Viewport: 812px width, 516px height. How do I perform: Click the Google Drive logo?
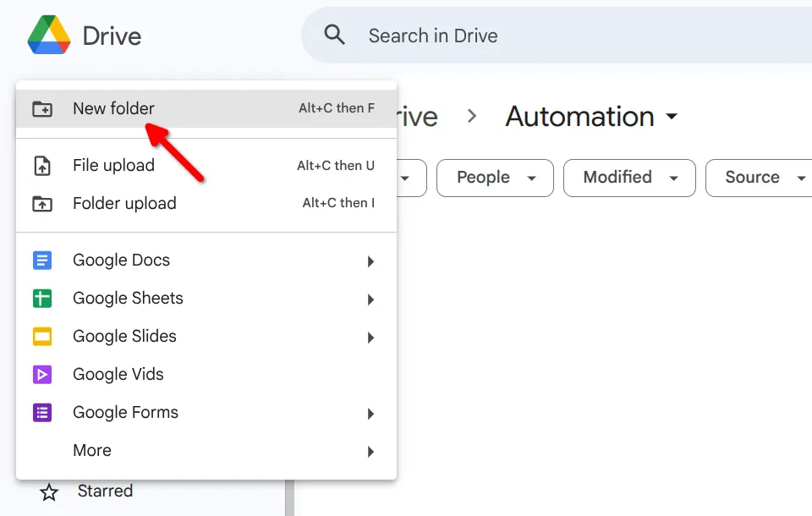coord(51,36)
